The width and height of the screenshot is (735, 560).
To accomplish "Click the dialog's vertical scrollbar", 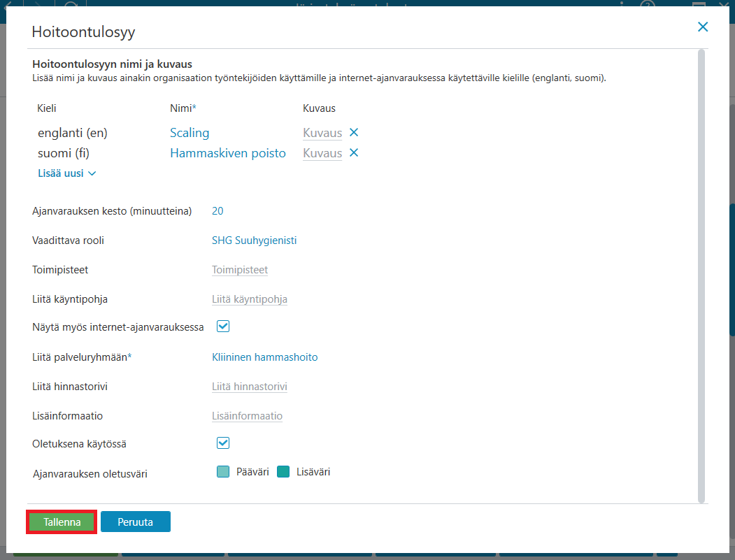I will pos(701,276).
